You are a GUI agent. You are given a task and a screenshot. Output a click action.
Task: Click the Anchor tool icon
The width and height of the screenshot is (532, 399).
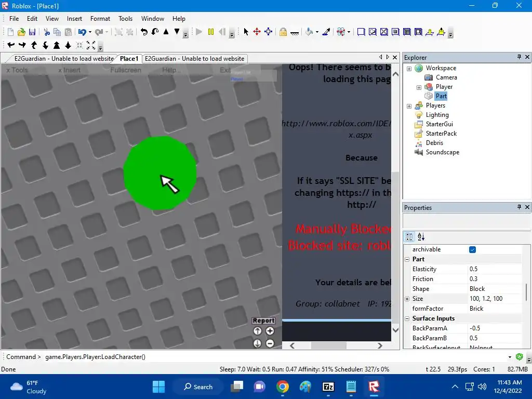click(295, 32)
